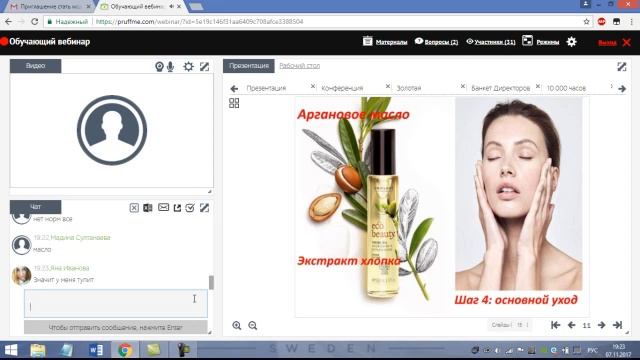This screenshot has height=360, width=640.
Task: Open private messages envelope icon in chat
Action: (163, 207)
